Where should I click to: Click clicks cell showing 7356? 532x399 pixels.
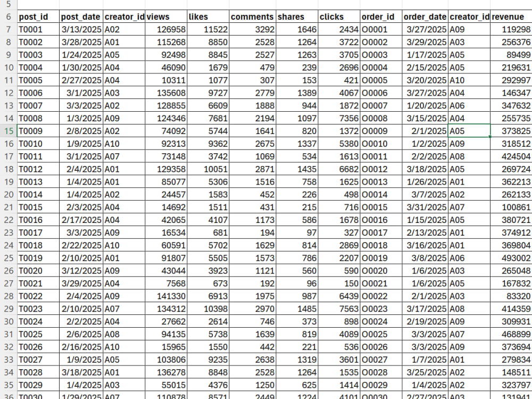click(x=339, y=119)
